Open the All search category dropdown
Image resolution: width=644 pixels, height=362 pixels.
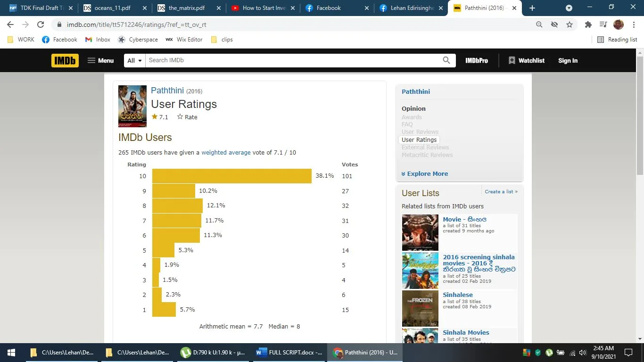134,60
